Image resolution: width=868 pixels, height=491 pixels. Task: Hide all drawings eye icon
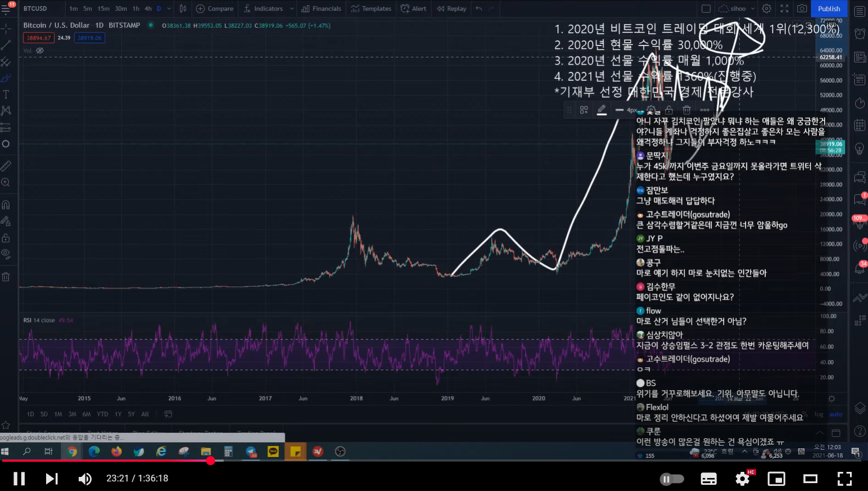pyautogui.click(x=6, y=254)
